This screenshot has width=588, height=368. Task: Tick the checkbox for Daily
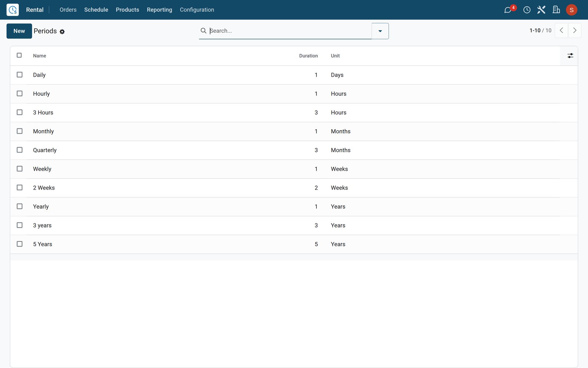tap(19, 75)
